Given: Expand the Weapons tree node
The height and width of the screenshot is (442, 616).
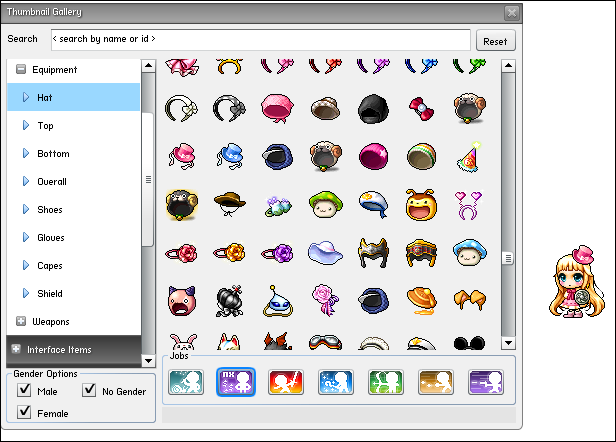Looking at the screenshot, I should click(21, 321).
